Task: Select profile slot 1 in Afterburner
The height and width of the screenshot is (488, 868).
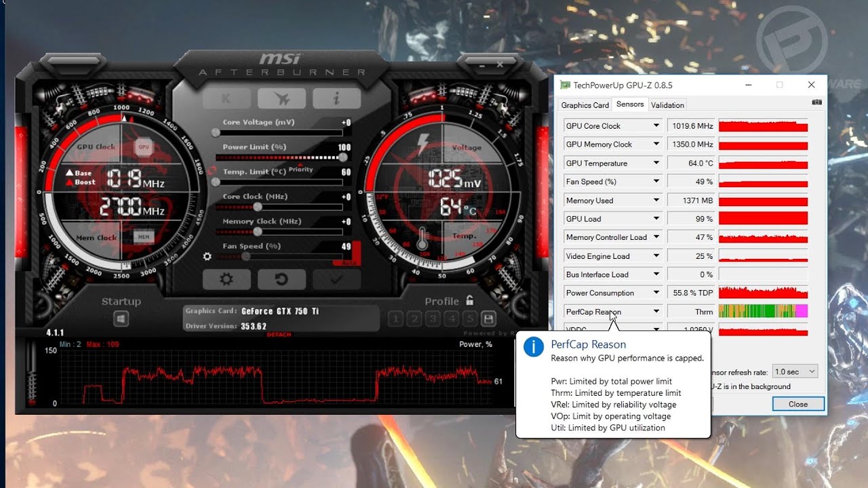Action: [396, 319]
